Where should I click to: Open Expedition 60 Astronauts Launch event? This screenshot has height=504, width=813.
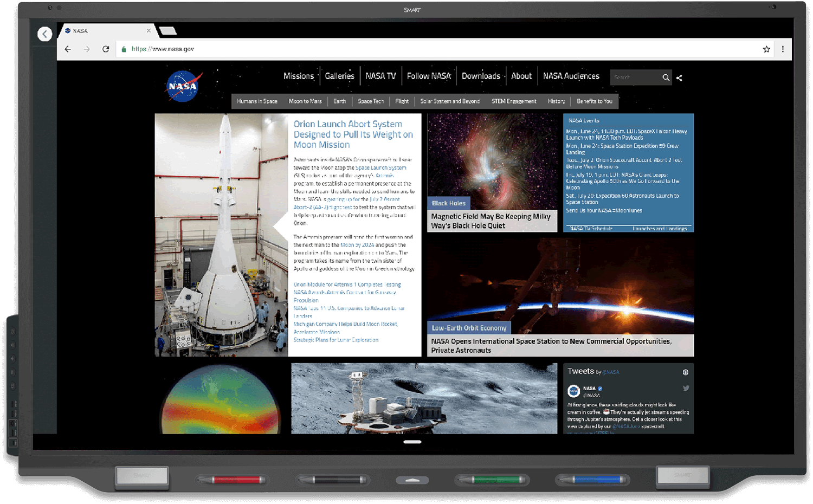622,199
